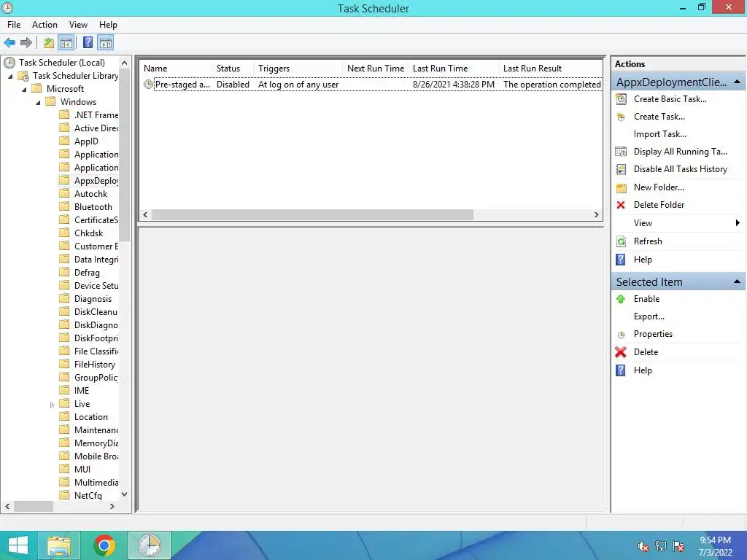Collapse the Selected Item section
The height and width of the screenshot is (560, 747).
coord(737,282)
